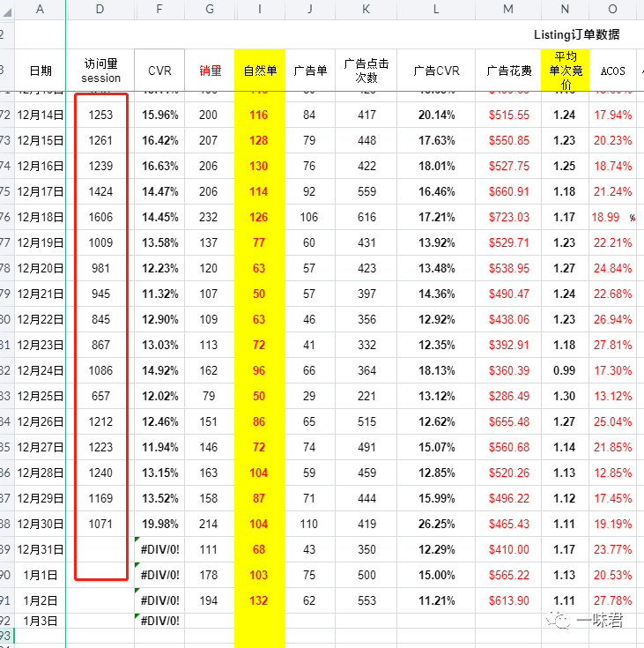This screenshot has height=648, width=644.
Task: Select the ACOS header cell
Action: 612,71
